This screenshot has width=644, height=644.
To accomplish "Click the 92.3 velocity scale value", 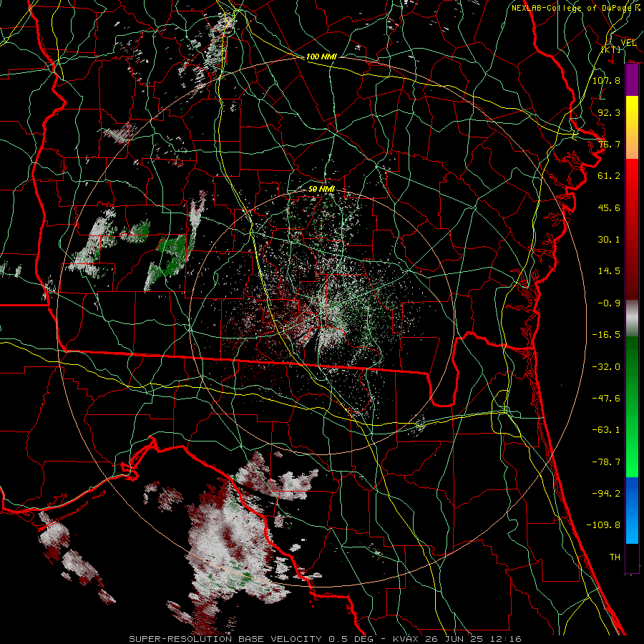I will (609, 112).
